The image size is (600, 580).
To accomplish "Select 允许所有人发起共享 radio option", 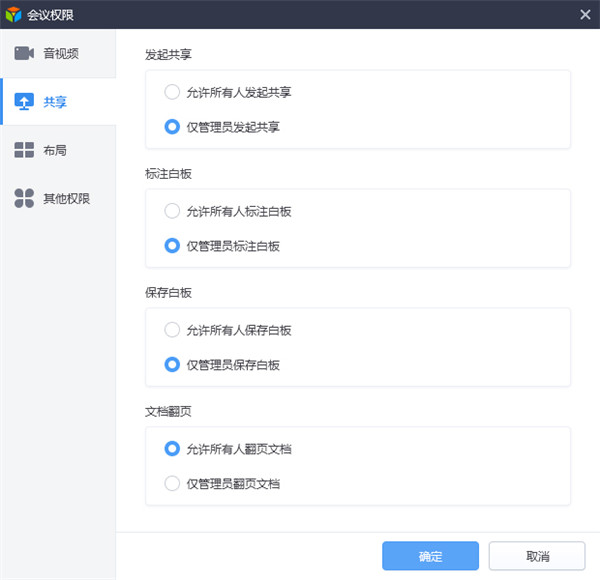I will point(172,92).
